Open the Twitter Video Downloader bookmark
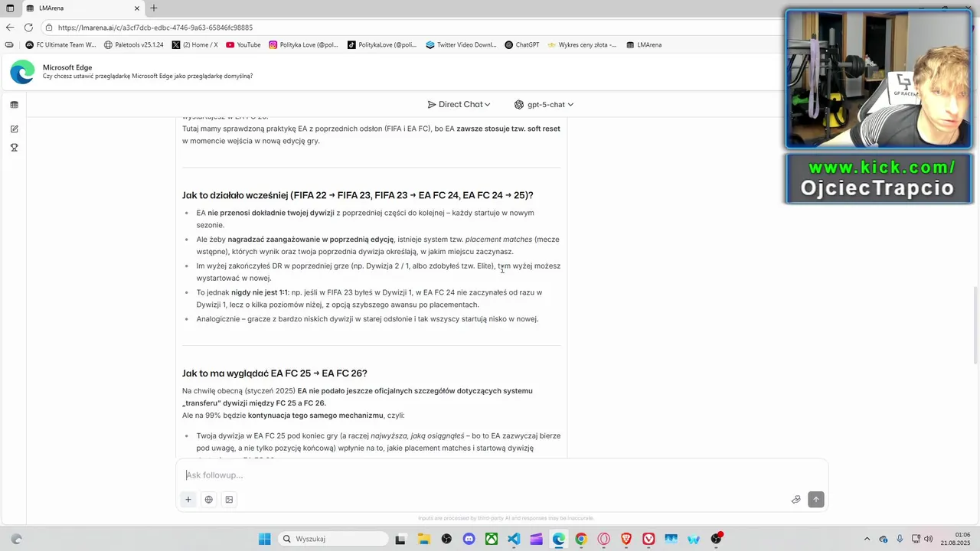This screenshot has width=980, height=551. (462, 44)
